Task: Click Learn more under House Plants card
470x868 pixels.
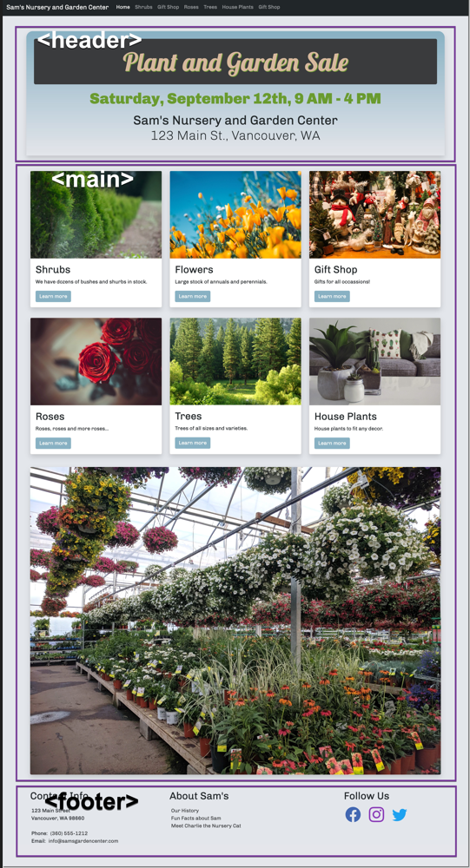Action: (x=332, y=443)
